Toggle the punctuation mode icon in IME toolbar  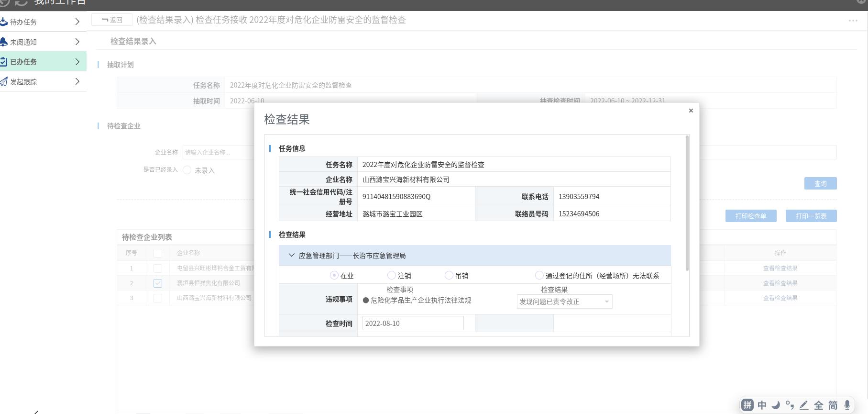point(790,405)
